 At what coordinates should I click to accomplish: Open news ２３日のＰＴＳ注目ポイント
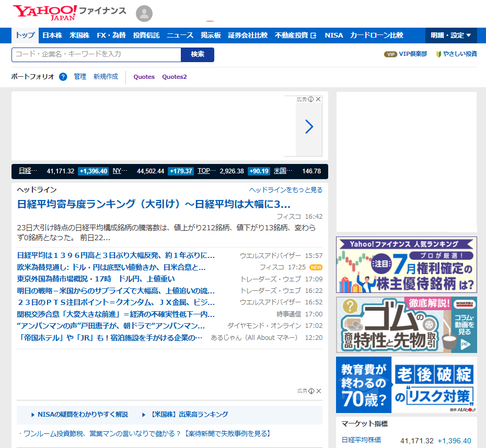tap(115, 302)
